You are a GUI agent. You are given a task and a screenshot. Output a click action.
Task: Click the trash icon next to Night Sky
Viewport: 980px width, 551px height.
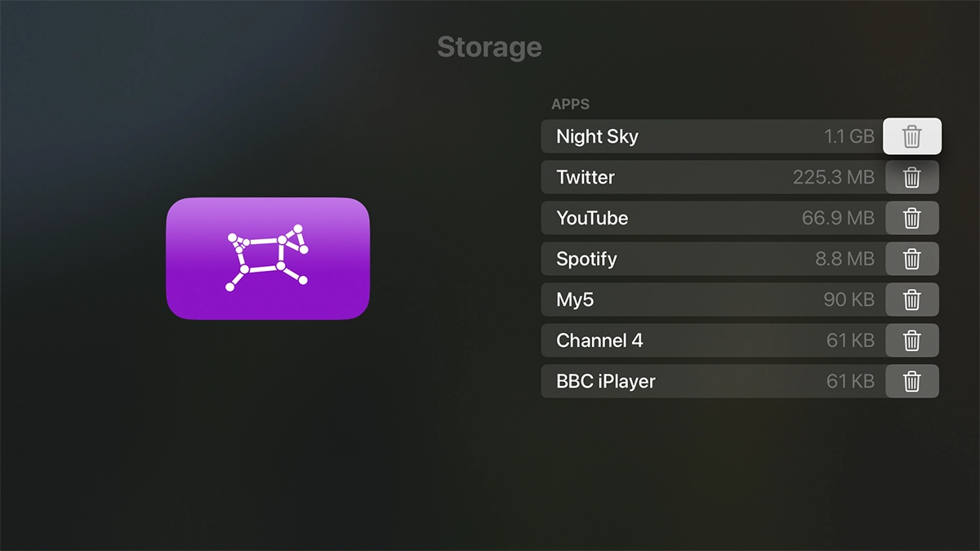(912, 136)
